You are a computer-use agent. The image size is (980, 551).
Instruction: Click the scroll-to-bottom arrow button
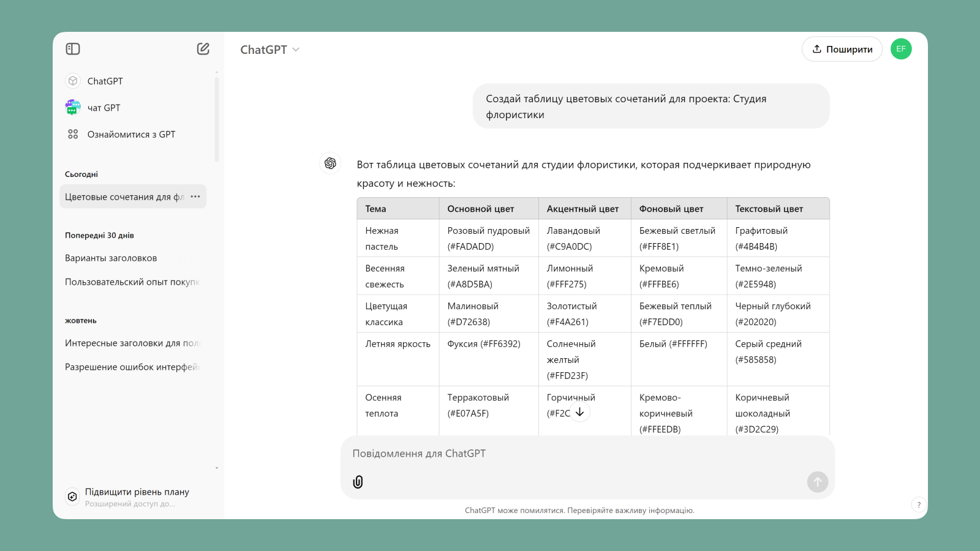579,412
